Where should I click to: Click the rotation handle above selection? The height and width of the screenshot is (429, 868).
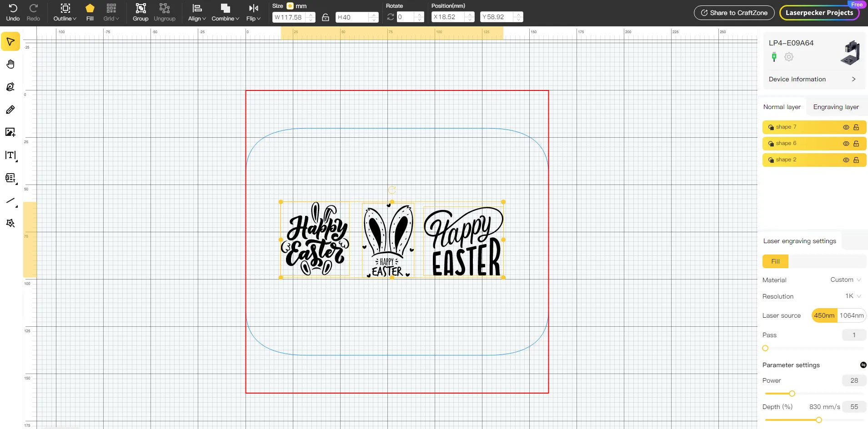tap(392, 190)
